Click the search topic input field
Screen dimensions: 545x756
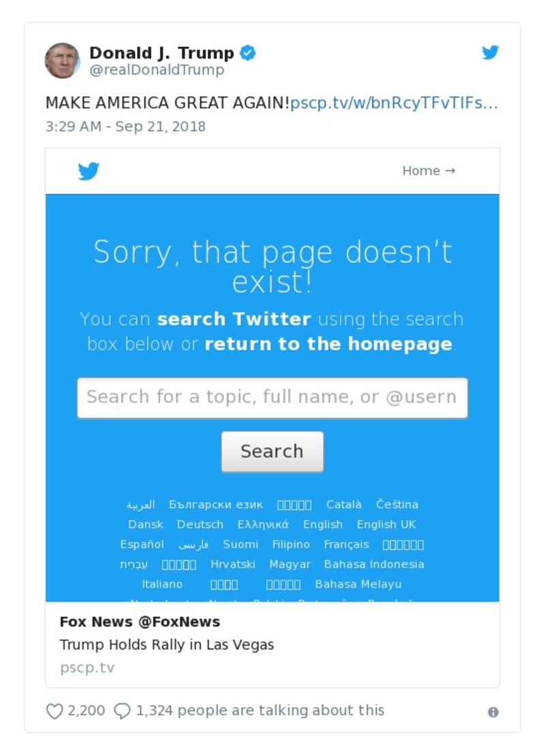pyautogui.click(x=272, y=397)
